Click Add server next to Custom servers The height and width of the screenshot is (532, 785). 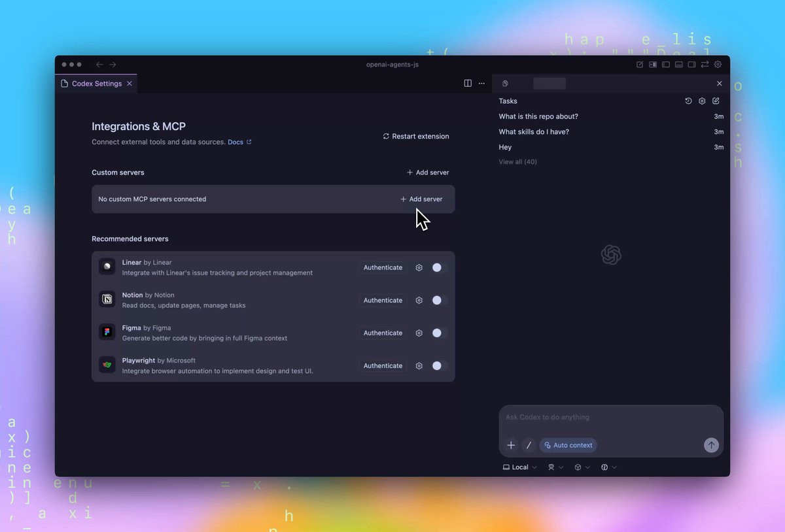point(428,173)
